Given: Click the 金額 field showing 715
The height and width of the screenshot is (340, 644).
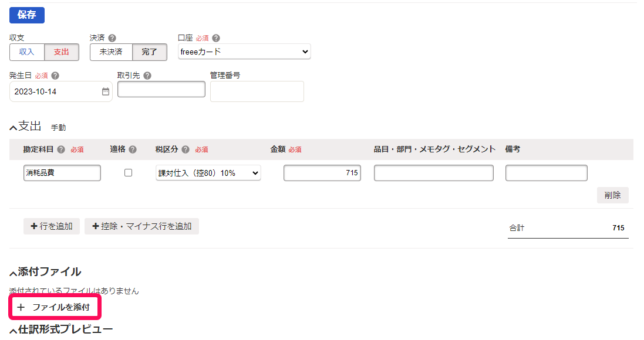Looking at the screenshot, I should tap(322, 173).
